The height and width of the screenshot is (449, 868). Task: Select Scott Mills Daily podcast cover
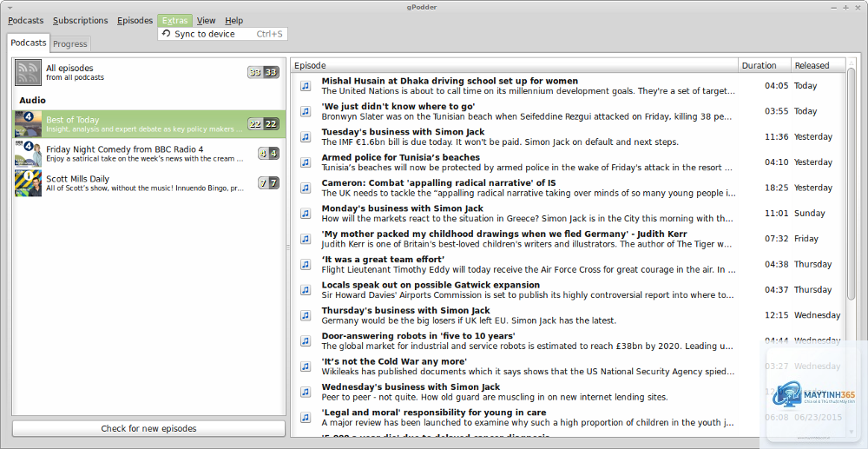coord(29,183)
